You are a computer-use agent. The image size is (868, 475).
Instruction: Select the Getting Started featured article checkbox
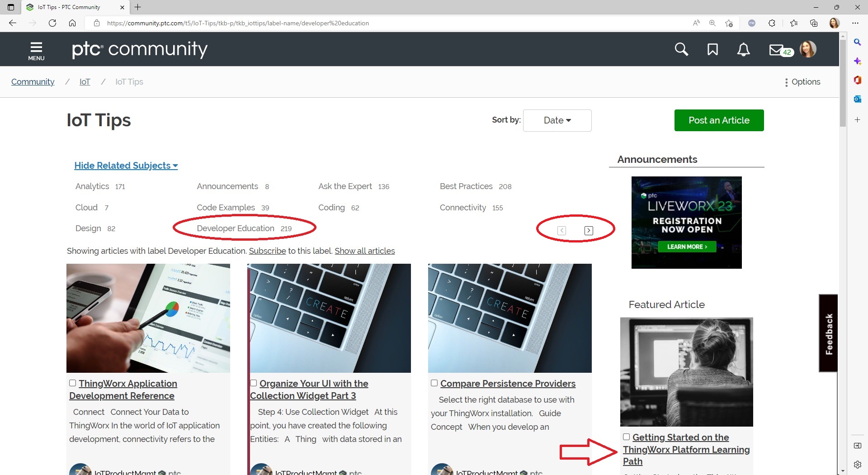626,437
